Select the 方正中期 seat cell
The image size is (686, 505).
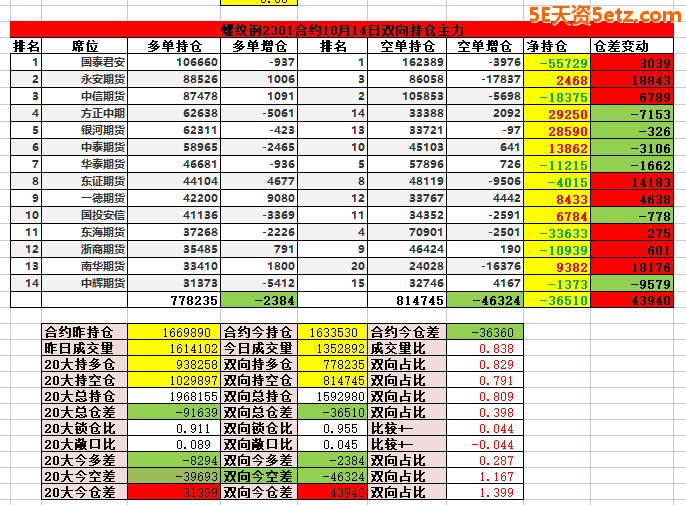click(x=84, y=113)
